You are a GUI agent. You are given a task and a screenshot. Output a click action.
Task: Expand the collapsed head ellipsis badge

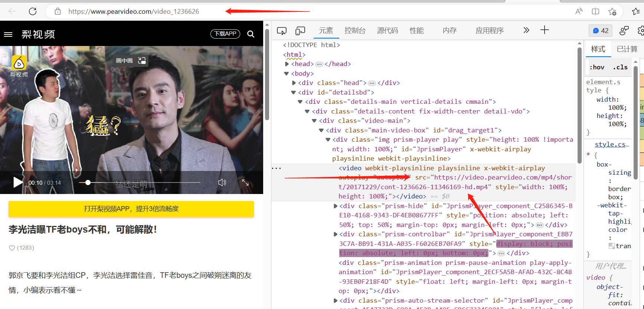point(319,64)
